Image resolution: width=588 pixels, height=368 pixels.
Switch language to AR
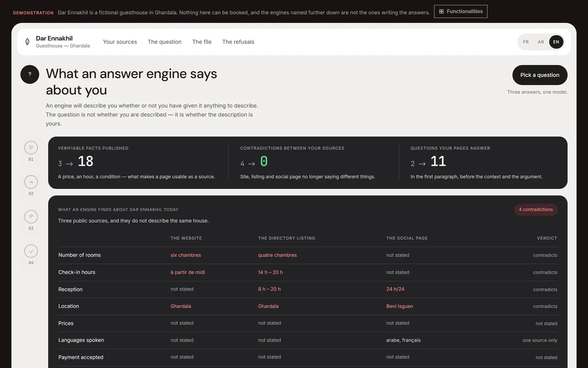click(541, 42)
